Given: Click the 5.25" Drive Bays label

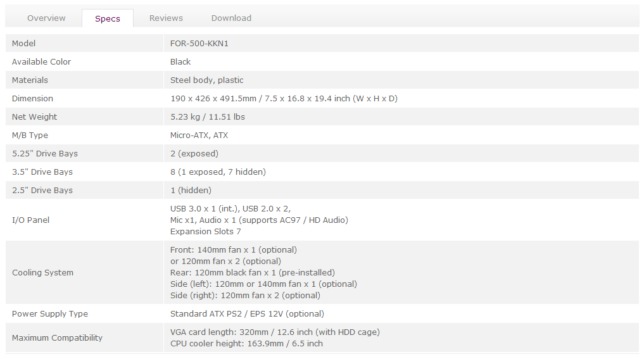Looking at the screenshot, I should tap(45, 154).
